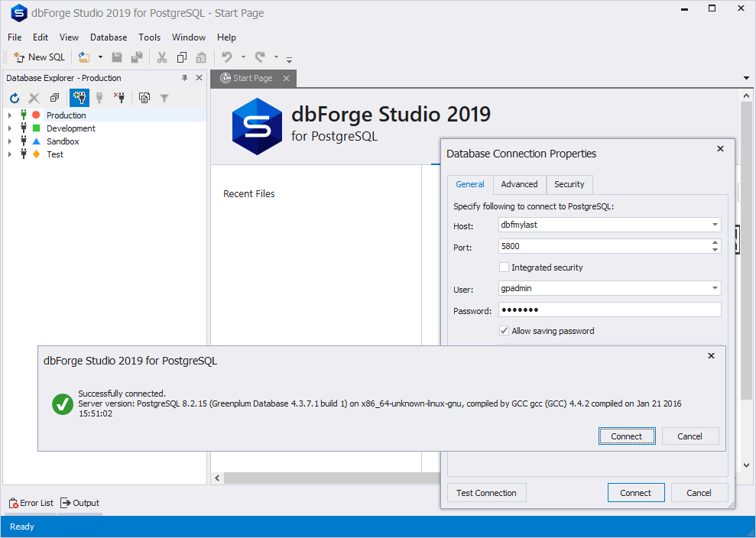Open the Error List panel
Screen dimensions: 756x538
(x=31, y=503)
